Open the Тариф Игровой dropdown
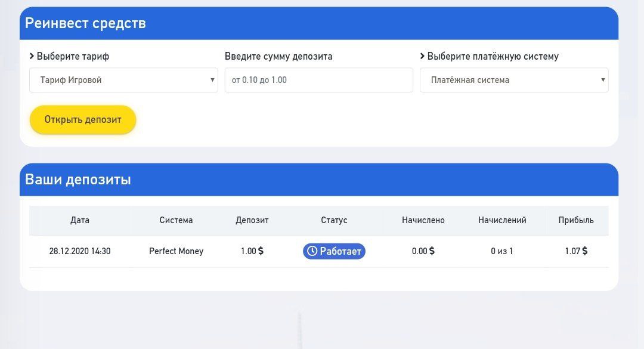This screenshot has height=349, width=644. coord(123,80)
